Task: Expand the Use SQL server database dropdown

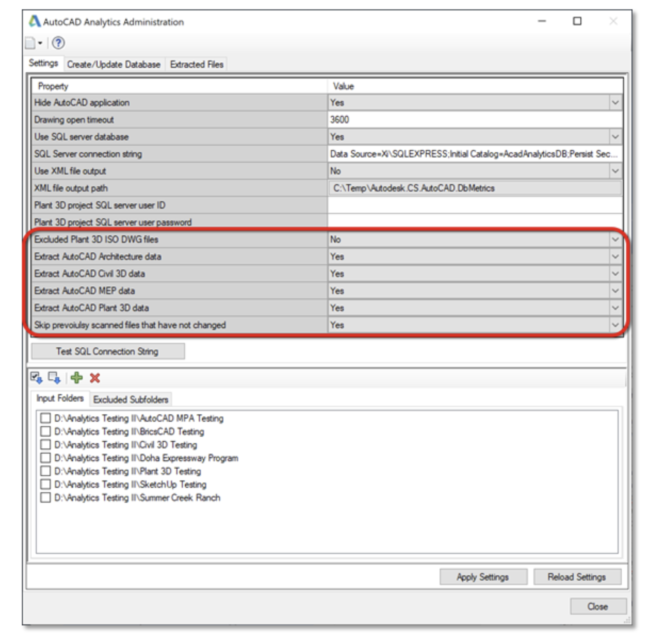Action: [615, 137]
